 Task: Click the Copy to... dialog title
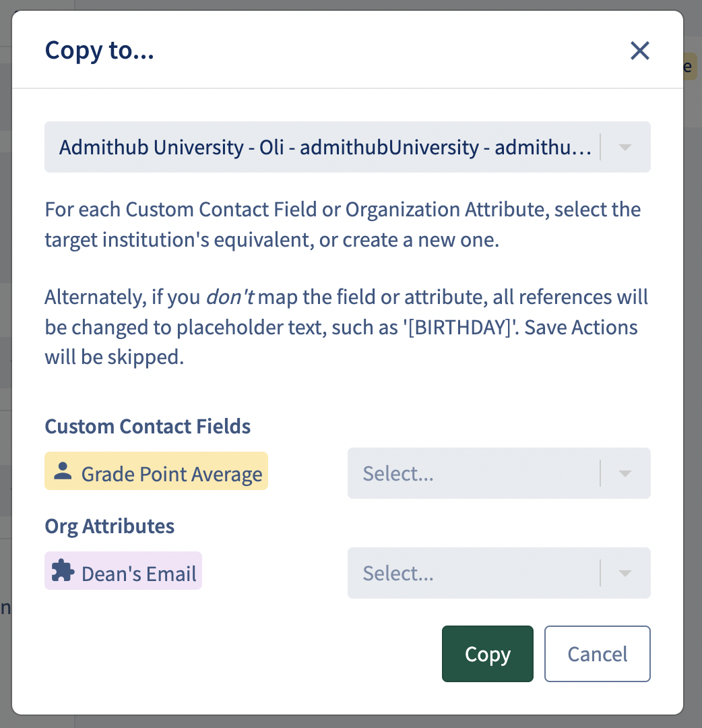coord(99,50)
